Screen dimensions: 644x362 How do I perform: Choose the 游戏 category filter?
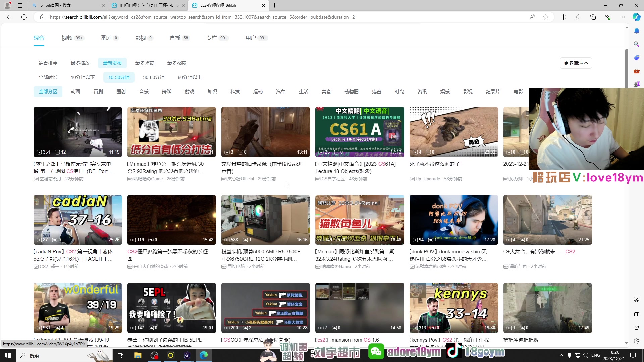point(190,92)
